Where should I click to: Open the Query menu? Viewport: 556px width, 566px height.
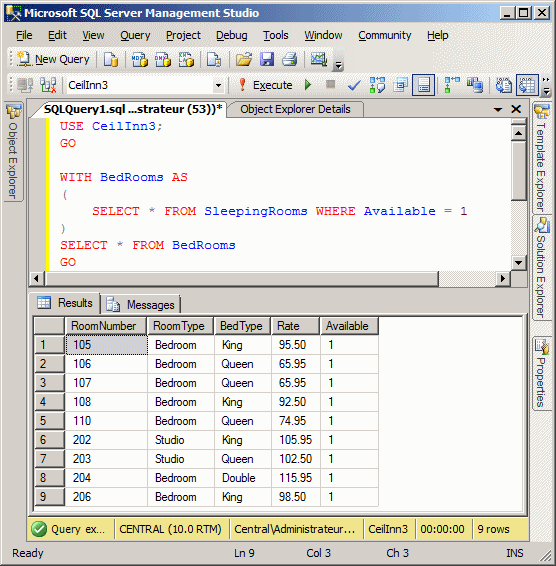135,35
